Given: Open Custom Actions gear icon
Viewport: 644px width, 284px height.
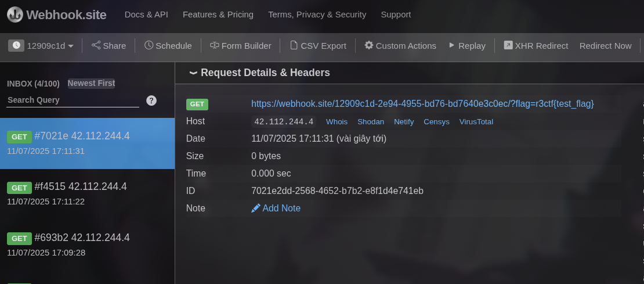Looking at the screenshot, I should tap(369, 45).
